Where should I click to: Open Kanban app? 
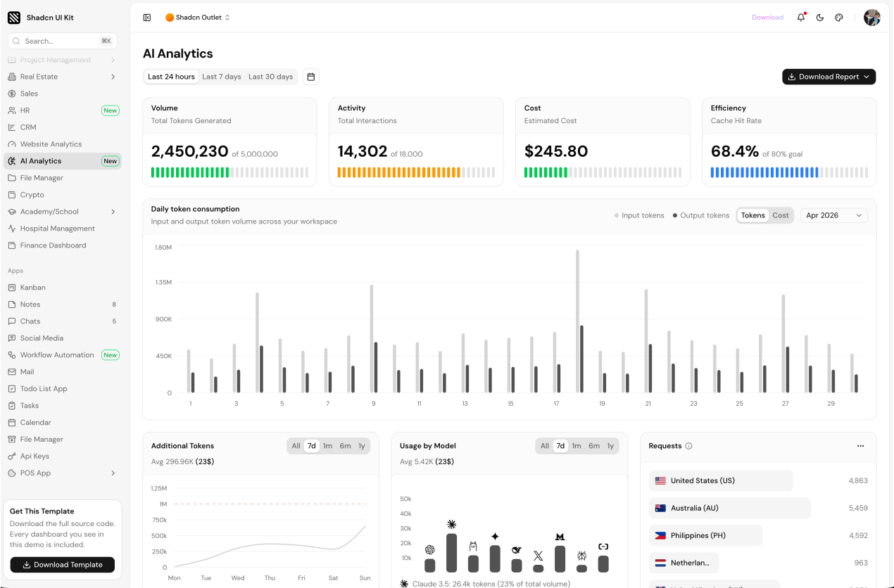63,288
